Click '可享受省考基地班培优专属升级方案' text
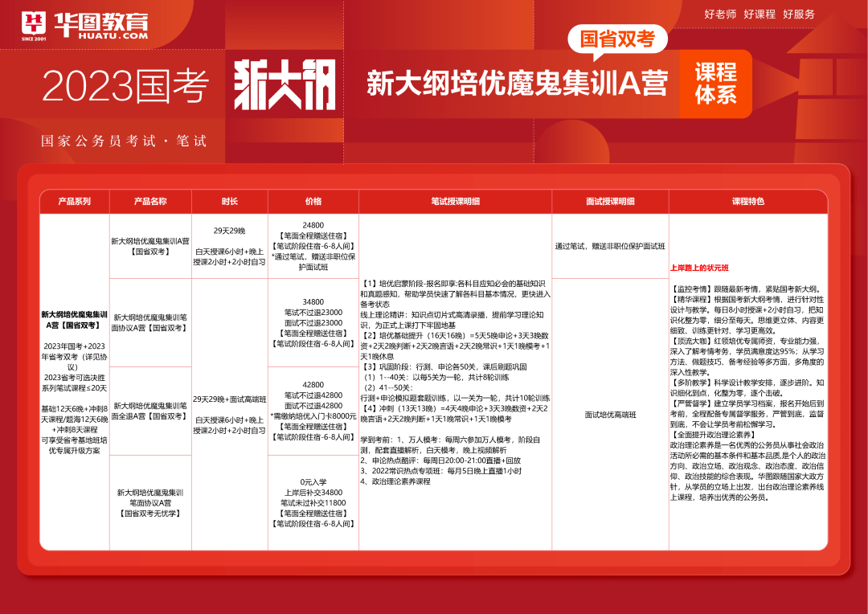The height and width of the screenshot is (614, 868). click(74, 445)
